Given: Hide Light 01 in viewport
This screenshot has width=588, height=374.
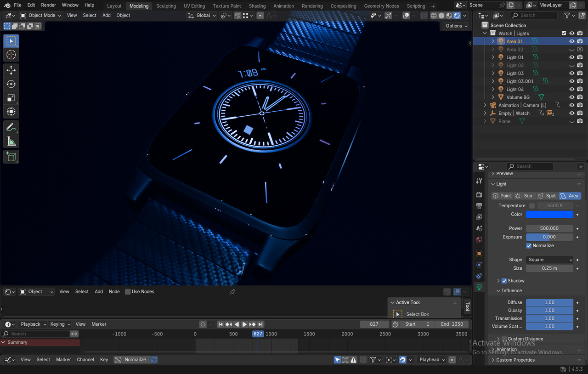Looking at the screenshot, I should click(x=572, y=57).
